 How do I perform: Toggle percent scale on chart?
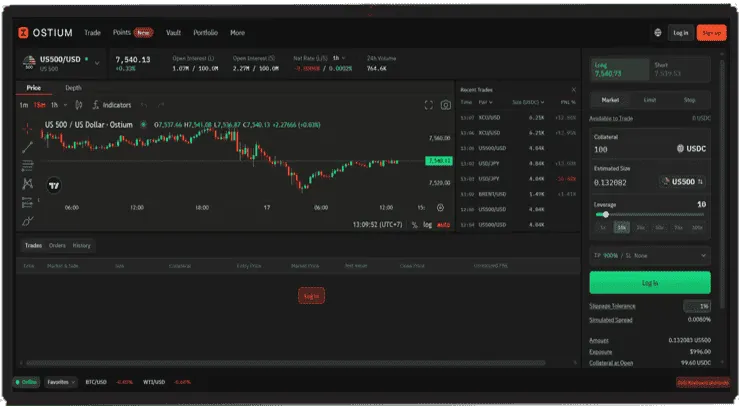click(414, 225)
